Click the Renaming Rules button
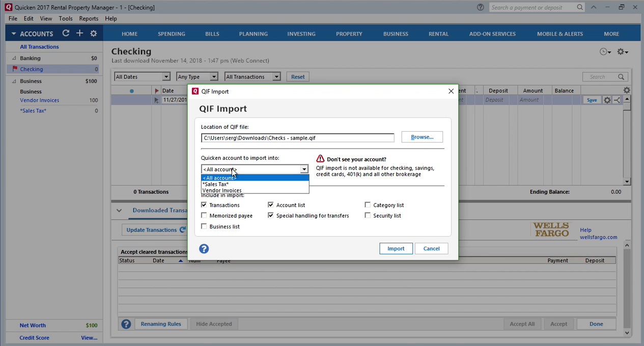The height and width of the screenshot is (346, 644). pyautogui.click(x=161, y=324)
